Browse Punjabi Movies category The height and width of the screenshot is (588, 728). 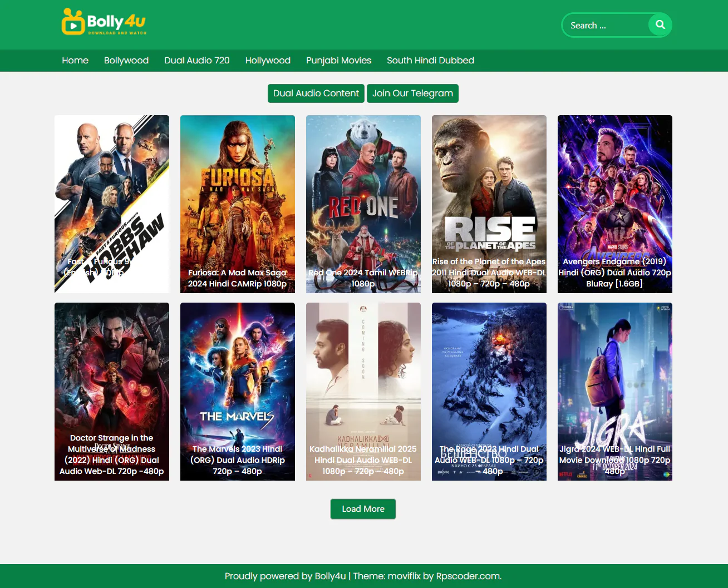(x=338, y=60)
